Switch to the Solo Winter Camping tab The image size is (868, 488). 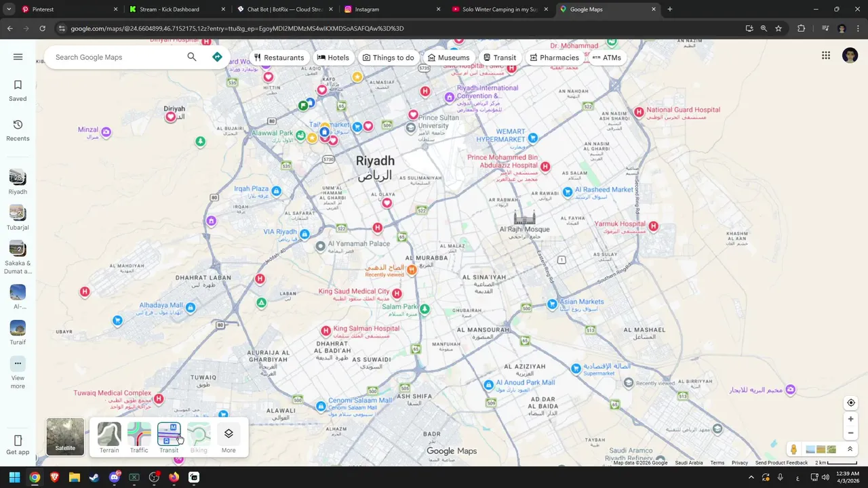coord(500,9)
